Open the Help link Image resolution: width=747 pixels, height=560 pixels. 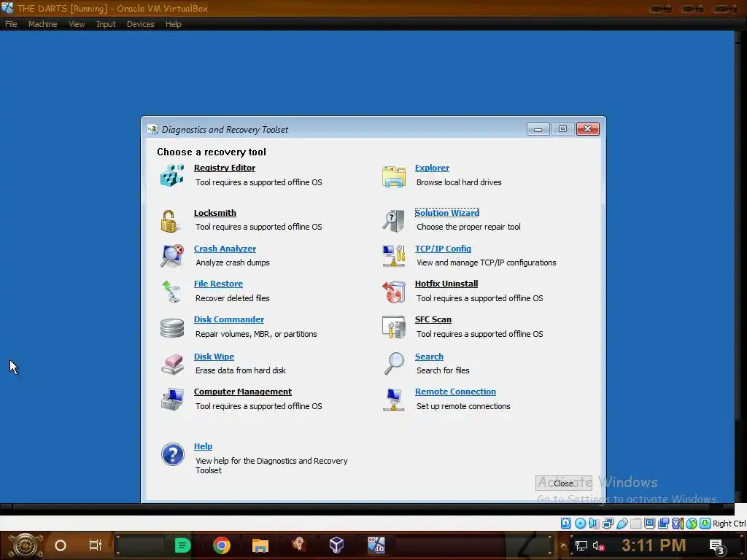(203, 446)
